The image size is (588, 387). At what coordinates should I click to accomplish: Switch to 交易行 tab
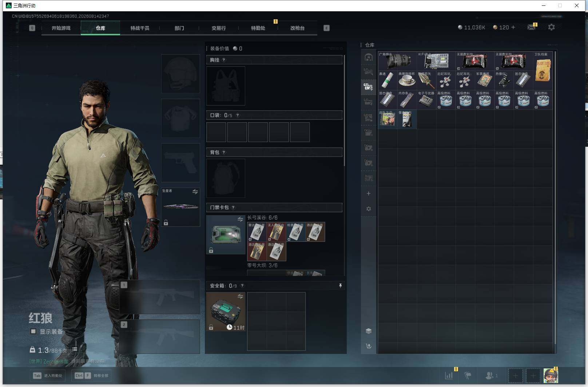point(219,28)
